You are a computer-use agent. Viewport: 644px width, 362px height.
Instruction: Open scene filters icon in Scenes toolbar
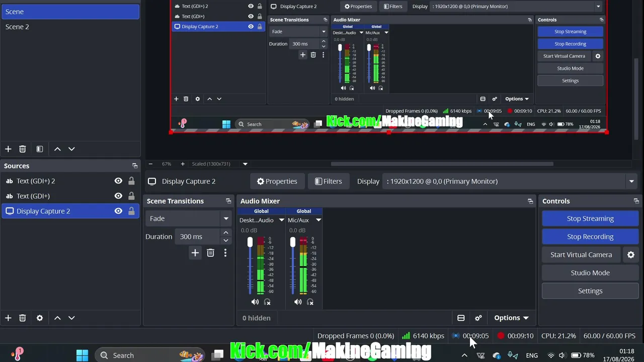(40, 149)
